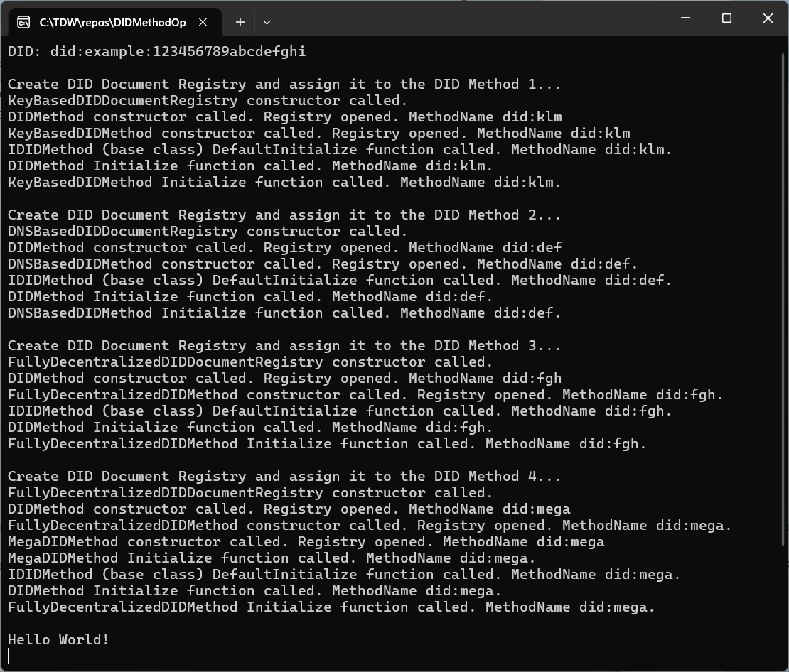This screenshot has width=789, height=672.
Task: Click the 'DID: did:example:123456789abcdefghi' line
Action: tap(156, 51)
